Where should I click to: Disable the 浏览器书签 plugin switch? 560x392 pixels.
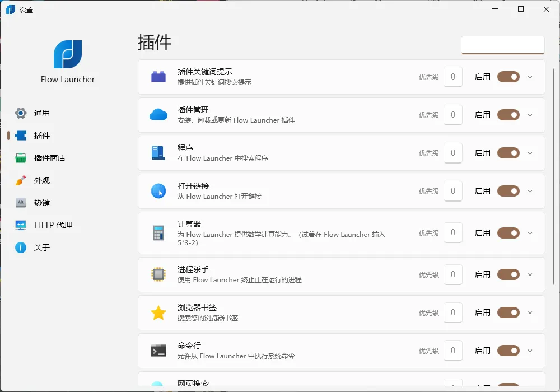point(507,312)
